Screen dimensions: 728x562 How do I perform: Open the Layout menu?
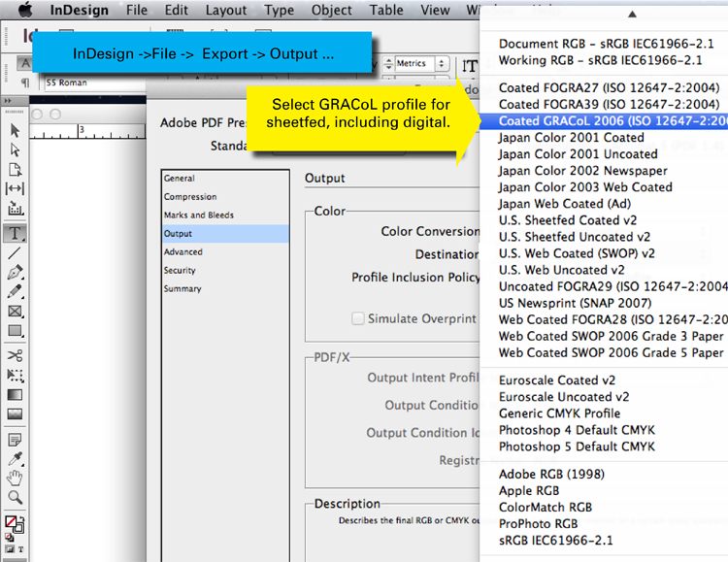click(x=226, y=10)
